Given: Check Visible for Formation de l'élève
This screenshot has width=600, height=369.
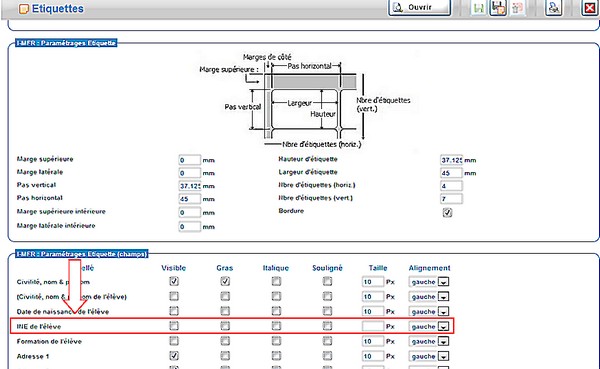Looking at the screenshot, I should pos(174,341).
